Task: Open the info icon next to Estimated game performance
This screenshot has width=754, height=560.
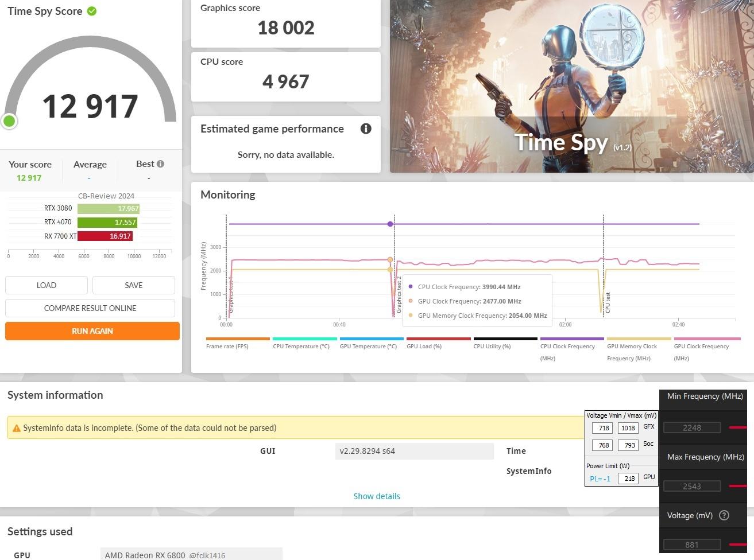Action: (366, 129)
